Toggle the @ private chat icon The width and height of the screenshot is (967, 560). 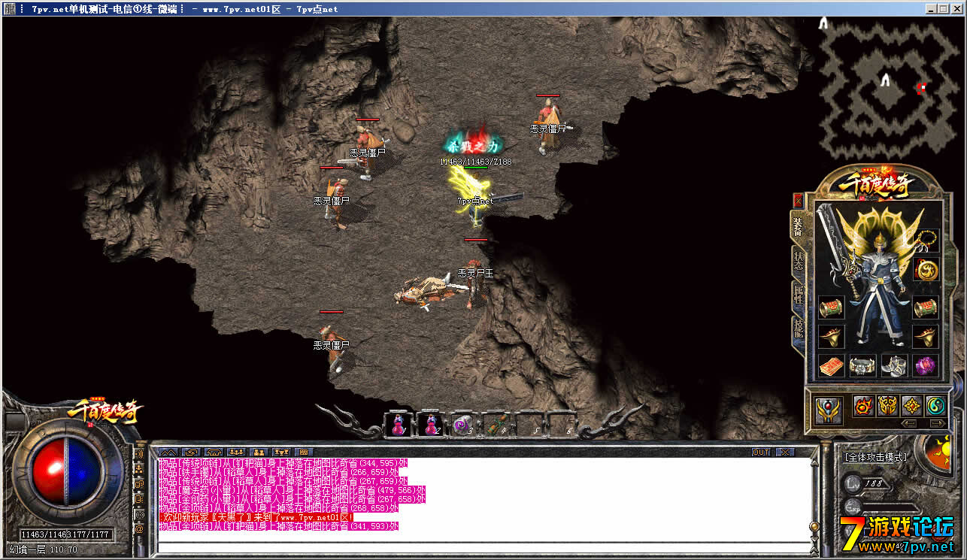click(139, 528)
